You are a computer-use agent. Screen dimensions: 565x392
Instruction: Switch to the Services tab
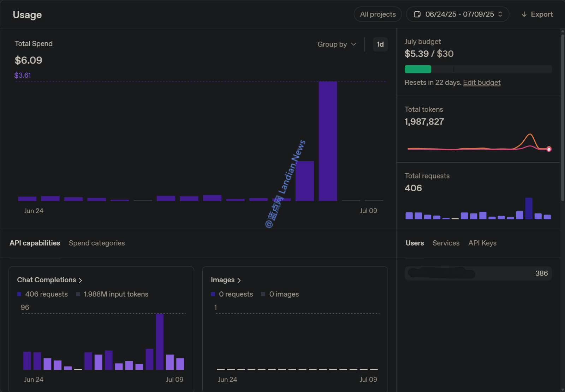coord(446,243)
